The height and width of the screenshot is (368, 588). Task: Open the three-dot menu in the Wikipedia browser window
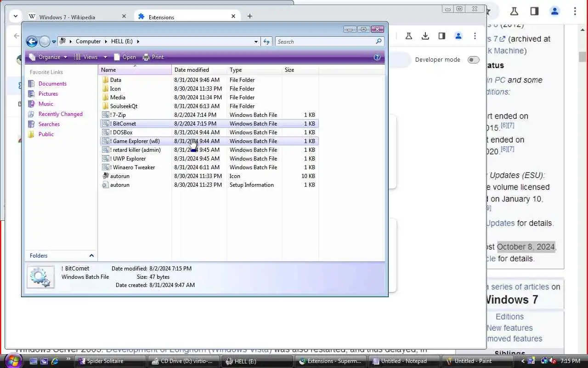click(x=575, y=11)
